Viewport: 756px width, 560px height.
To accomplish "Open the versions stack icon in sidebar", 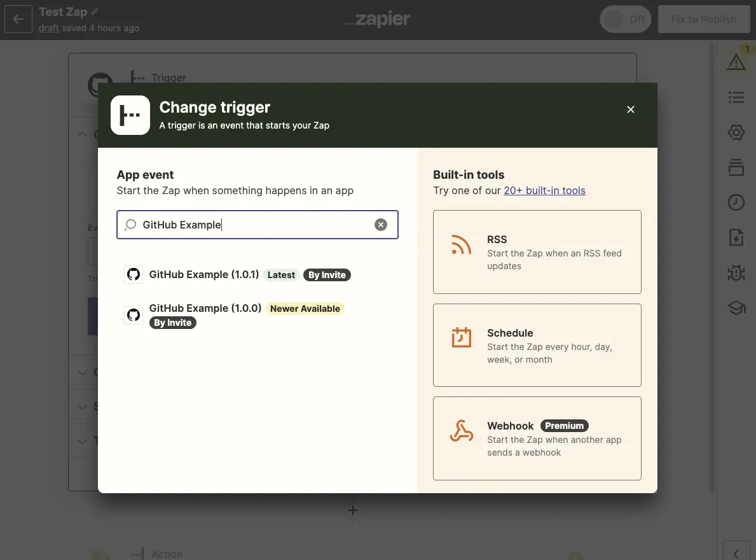I will coord(736,167).
